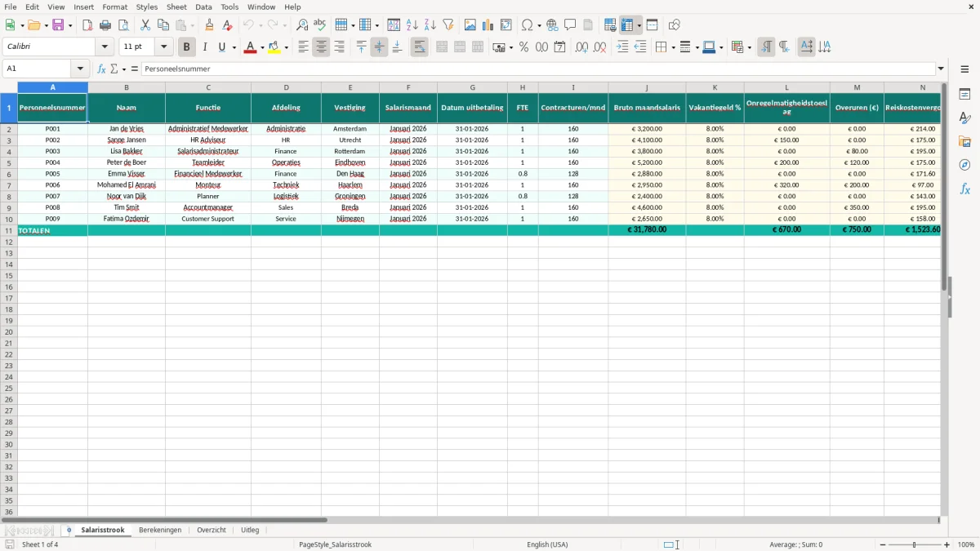
Task: Run the Spelling check icon
Action: click(320, 25)
